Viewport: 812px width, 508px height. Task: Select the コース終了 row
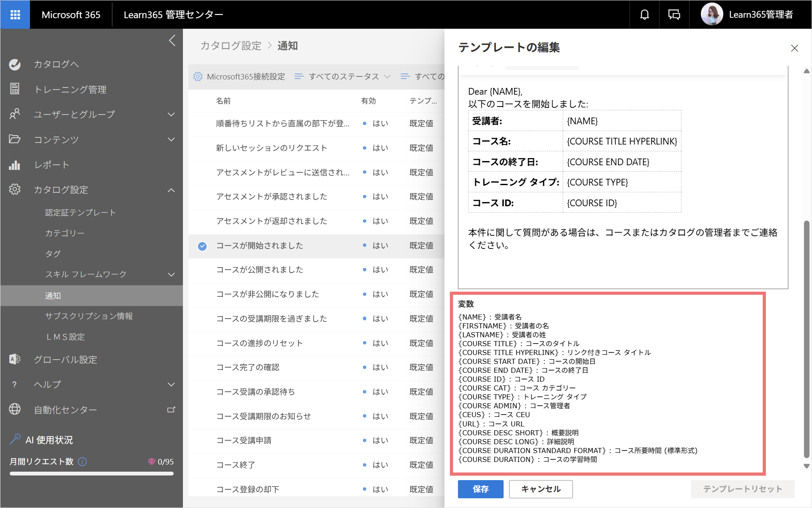pyautogui.click(x=316, y=465)
